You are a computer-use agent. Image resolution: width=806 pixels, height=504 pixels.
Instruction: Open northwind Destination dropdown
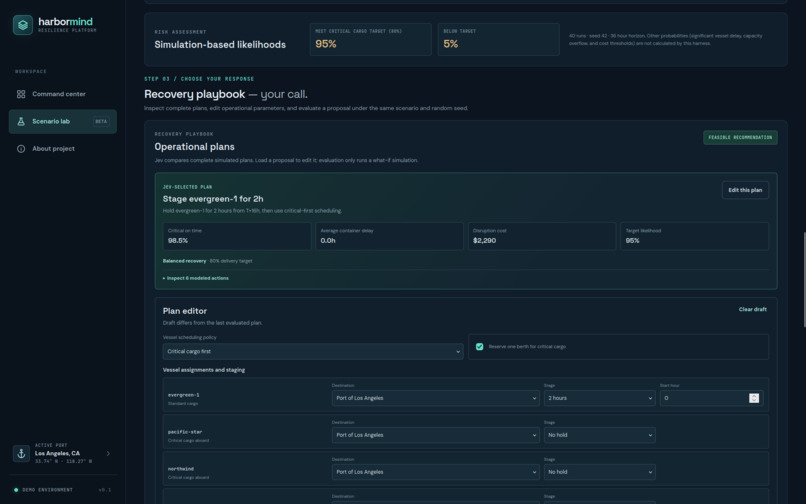click(x=435, y=472)
